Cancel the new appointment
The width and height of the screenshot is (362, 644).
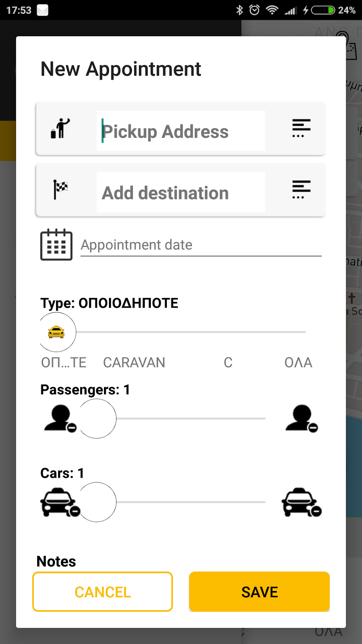coord(103,592)
